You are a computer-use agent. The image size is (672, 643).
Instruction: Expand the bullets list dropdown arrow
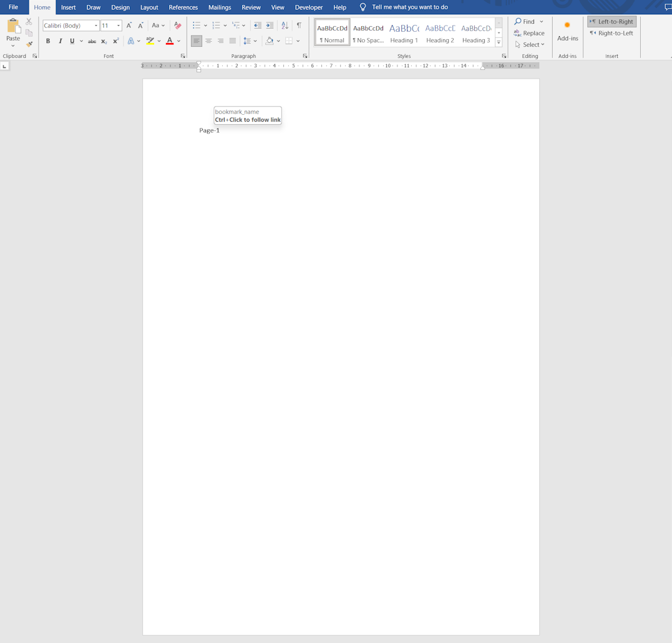(x=206, y=26)
